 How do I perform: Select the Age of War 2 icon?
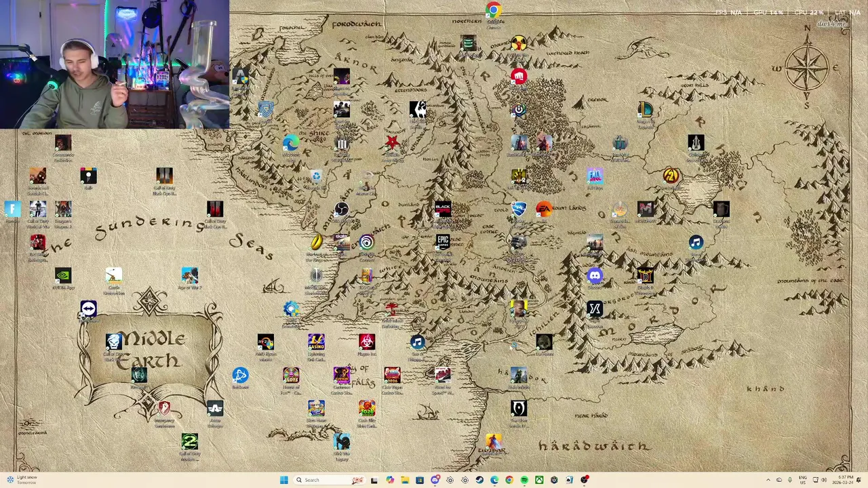pos(190,276)
